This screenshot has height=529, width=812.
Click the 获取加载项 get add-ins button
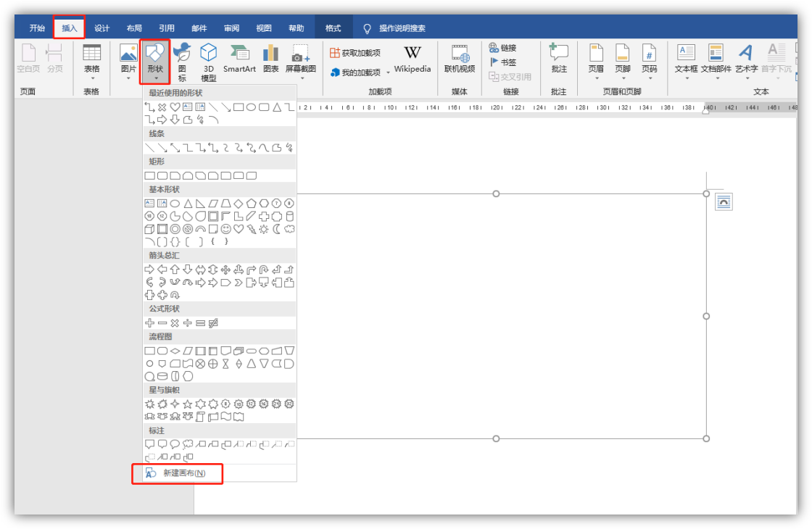(355, 53)
